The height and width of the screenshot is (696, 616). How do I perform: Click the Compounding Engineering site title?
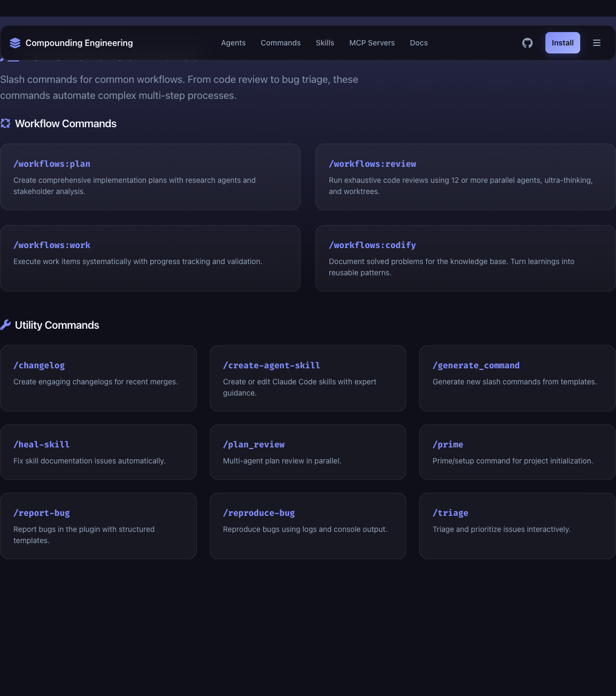click(x=79, y=43)
